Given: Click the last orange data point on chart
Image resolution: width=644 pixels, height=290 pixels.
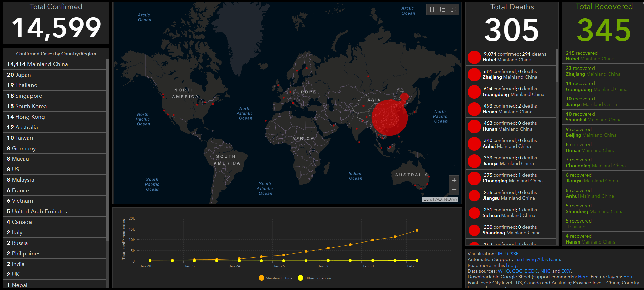Looking at the screenshot, I should [x=417, y=230].
